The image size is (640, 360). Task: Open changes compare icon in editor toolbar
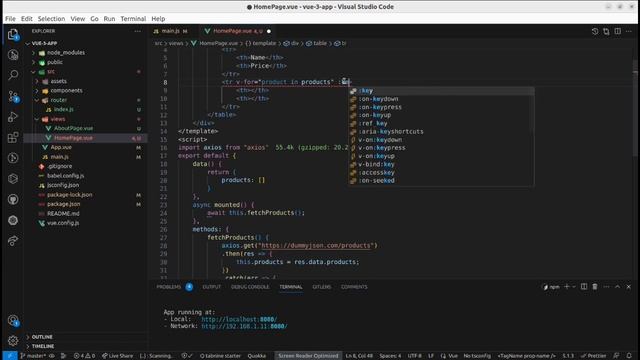pos(606,31)
